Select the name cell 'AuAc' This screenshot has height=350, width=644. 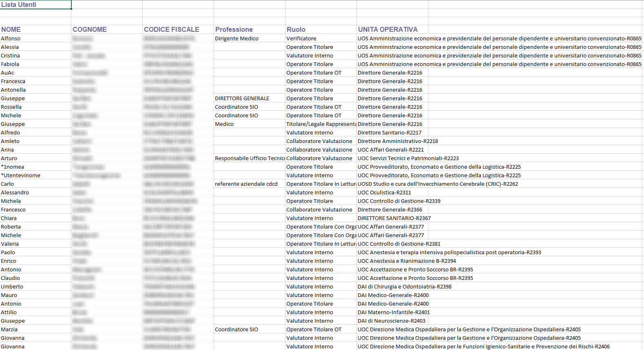tap(35, 73)
